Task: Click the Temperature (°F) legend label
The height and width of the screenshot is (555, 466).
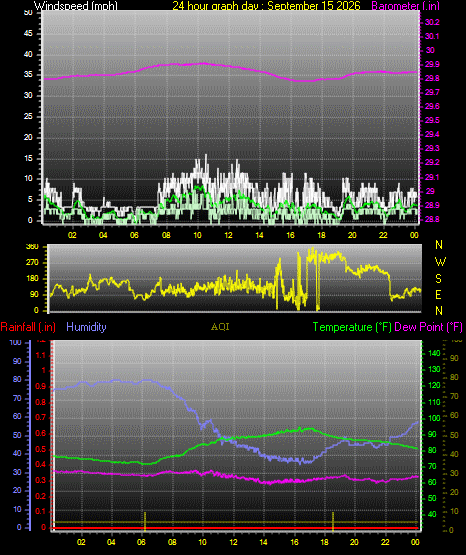Action: pyautogui.click(x=352, y=327)
